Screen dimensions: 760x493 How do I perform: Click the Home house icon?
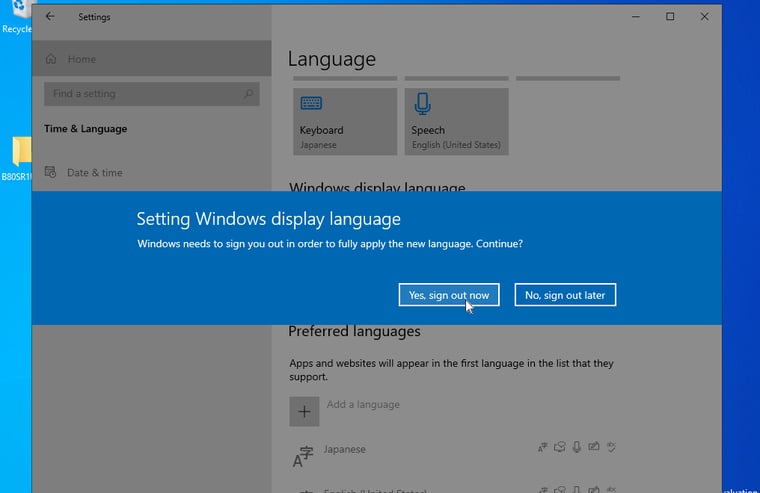pyautogui.click(x=51, y=59)
